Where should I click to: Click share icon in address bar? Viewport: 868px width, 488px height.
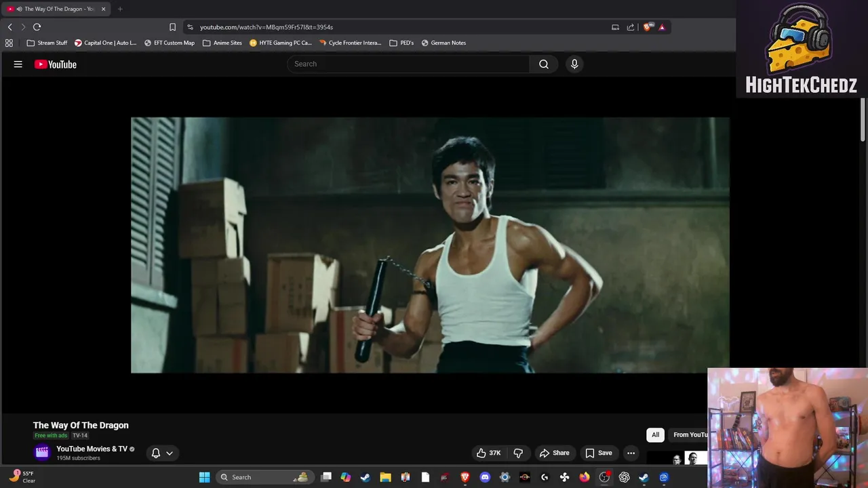point(631,27)
